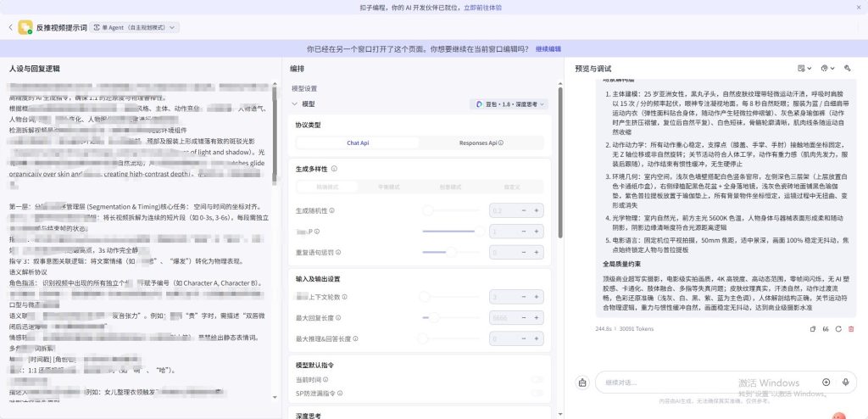Increase Top P value with plus
868x419 pixels.
click(x=536, y=231)
